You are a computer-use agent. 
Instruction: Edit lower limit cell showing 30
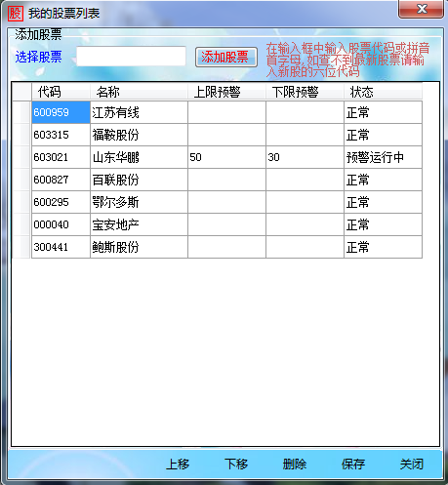305,157
